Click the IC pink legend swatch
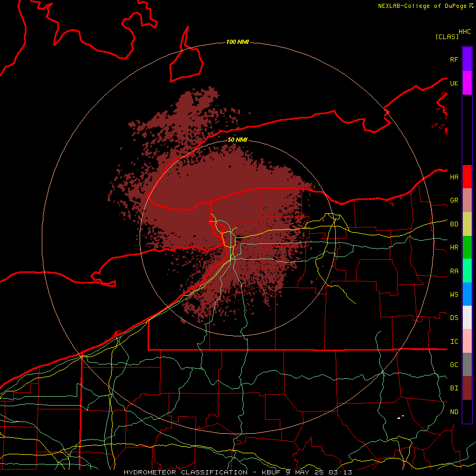The image size is (476, 476). tap(467, 341)
